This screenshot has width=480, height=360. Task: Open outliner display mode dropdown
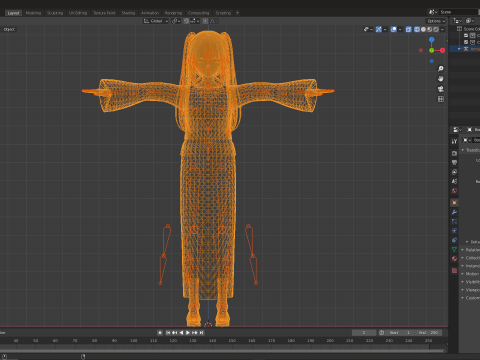[x=458, y=21]
